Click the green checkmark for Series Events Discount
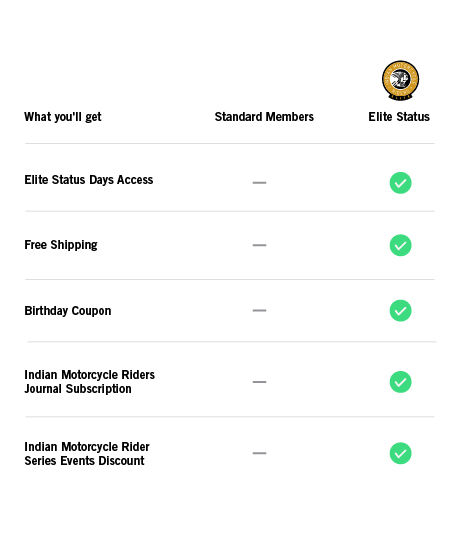 pyautogui.click(x=400, y=453)
